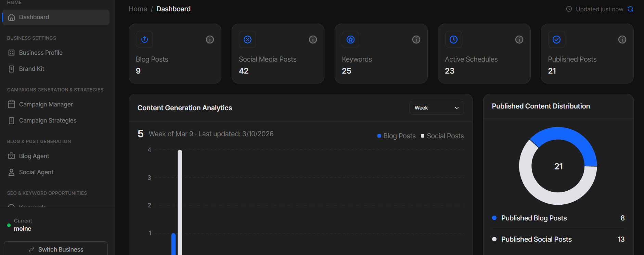Click the Campaign Manager calendar icon

tap(12, 104)
